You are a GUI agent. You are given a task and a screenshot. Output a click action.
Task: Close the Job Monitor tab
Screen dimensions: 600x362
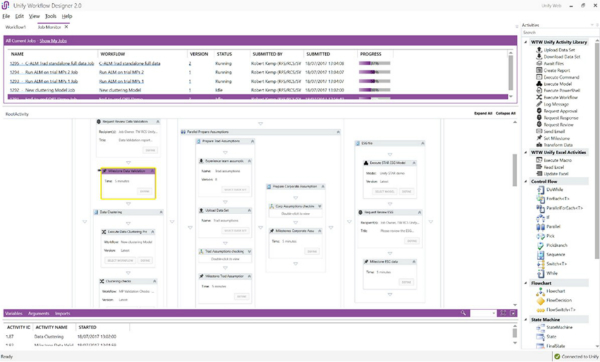coord(66,27)
